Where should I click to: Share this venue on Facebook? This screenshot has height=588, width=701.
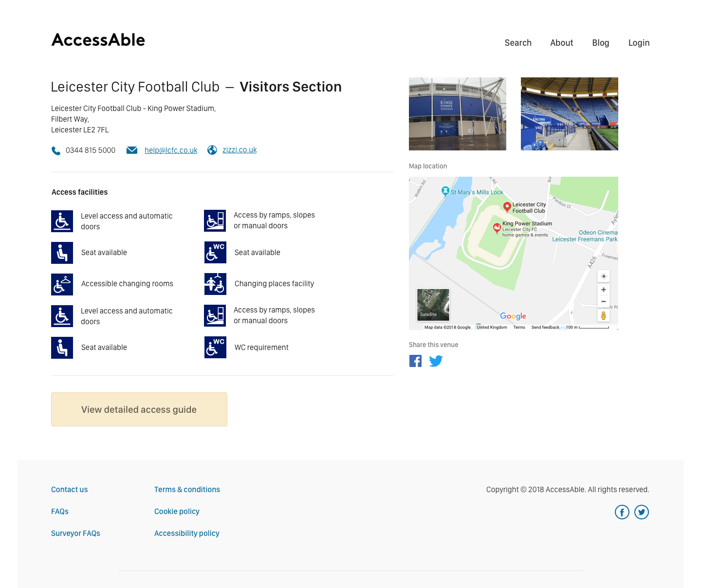click(416, 361)
